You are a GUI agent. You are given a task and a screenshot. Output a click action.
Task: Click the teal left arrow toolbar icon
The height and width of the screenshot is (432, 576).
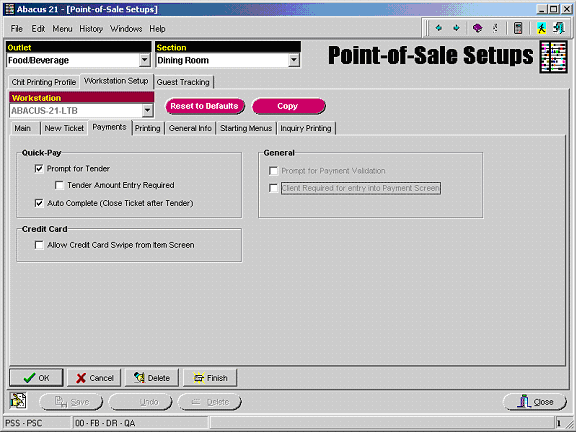(439, 28)
